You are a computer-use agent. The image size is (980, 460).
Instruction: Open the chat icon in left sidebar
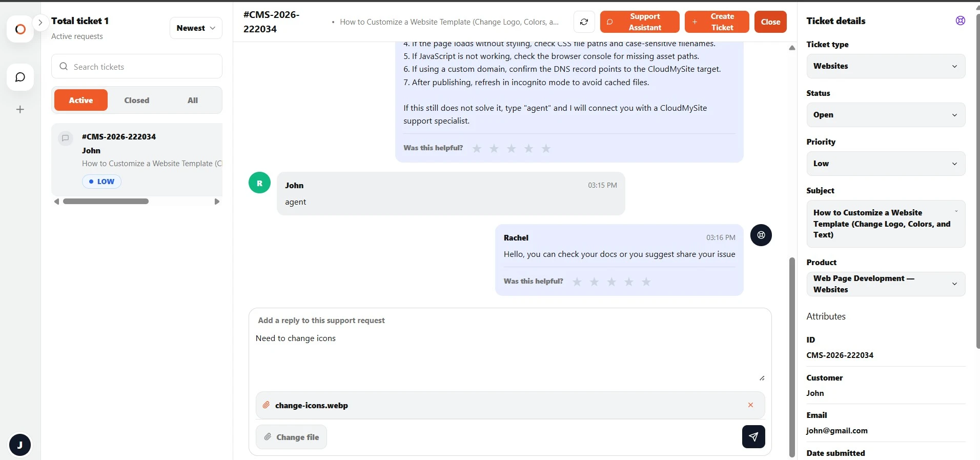[x=20, y=77]
